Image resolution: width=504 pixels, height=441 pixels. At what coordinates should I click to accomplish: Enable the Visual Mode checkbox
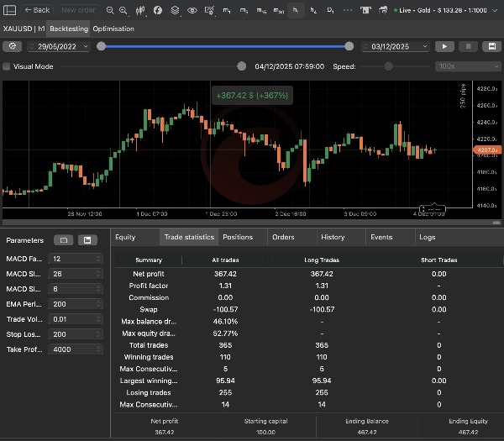coord(7,66)
